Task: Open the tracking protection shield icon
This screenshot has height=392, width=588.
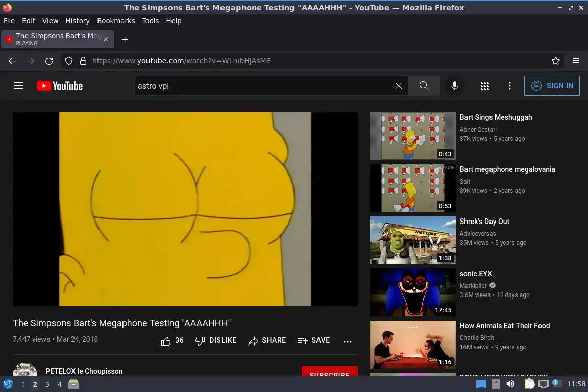Action: pyautogui.click(x=68, y=61)
